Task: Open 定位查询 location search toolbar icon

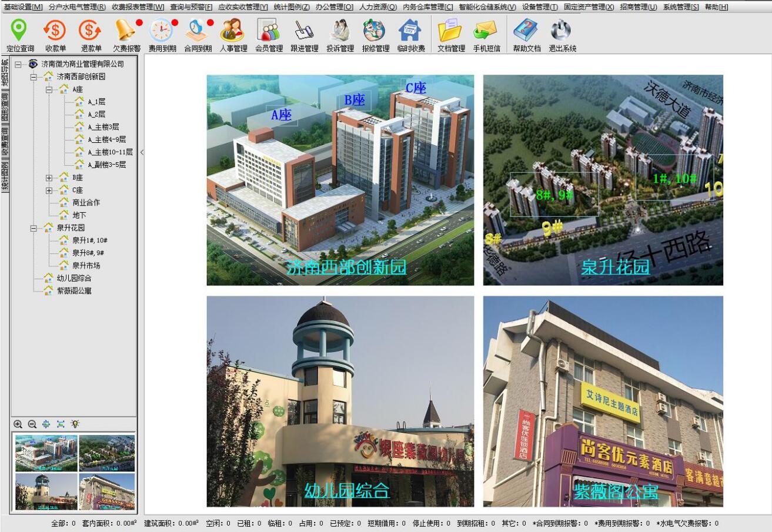Action: point(20,35)
